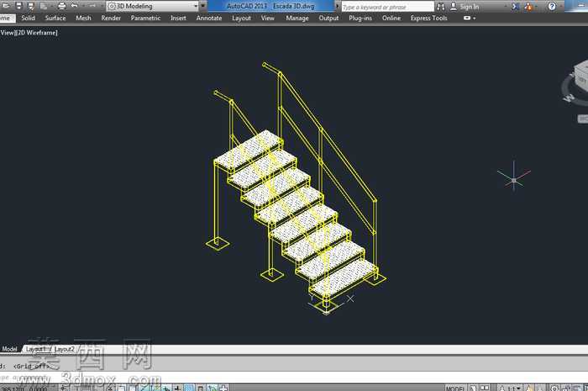Click the ViewCube in the viewport corner
The height and width of the screenshot is (391, 588).
pos(575,82)
